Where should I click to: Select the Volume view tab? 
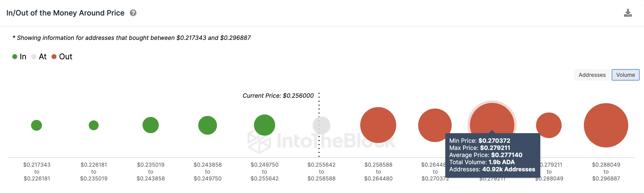tap(625, 75)
